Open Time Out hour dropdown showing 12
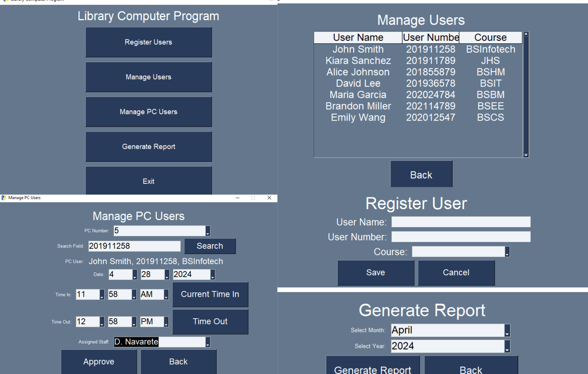The image size is (588, 374). tap(102, 322)
